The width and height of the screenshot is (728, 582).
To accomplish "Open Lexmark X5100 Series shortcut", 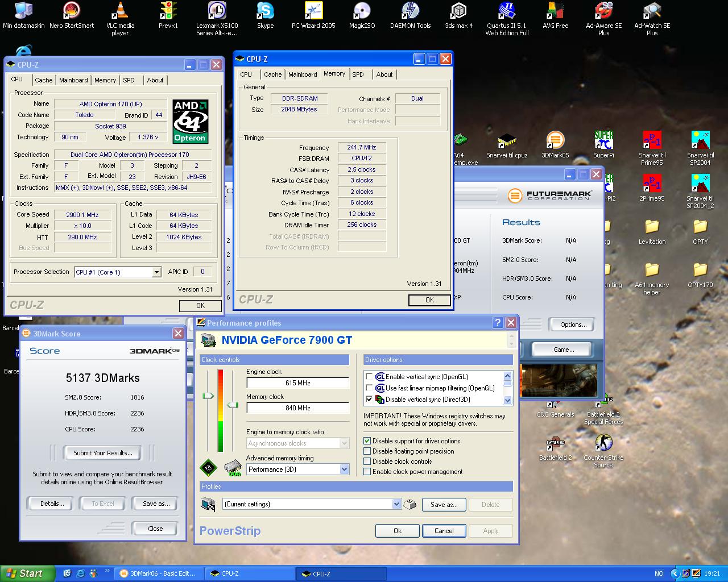I will click(217, 19).
